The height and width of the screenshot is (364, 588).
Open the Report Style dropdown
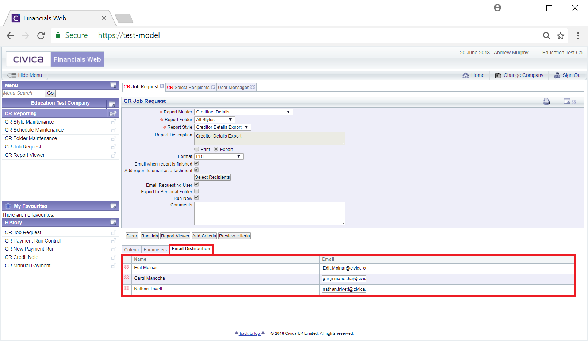pyautogui.click(x=223, y=127)
